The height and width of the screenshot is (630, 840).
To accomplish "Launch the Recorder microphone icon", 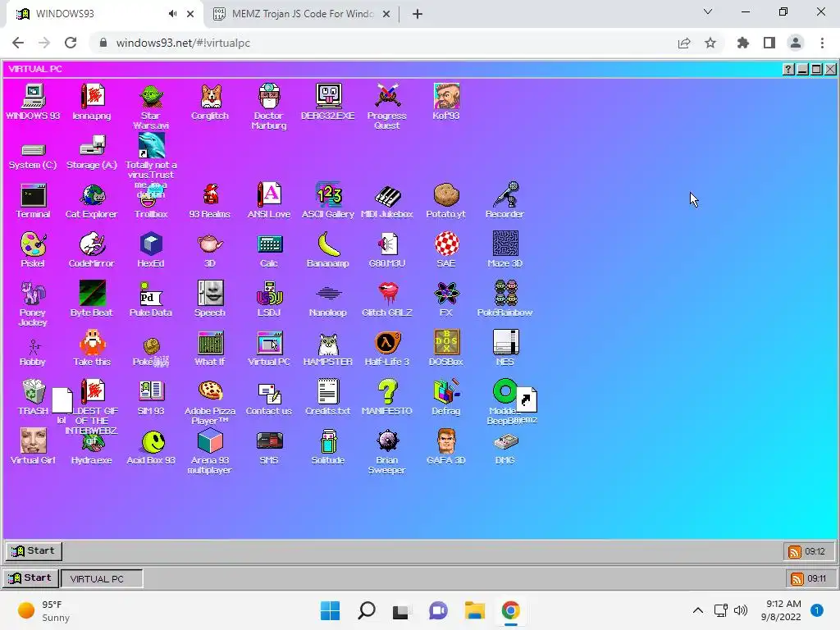I will 505,195.
